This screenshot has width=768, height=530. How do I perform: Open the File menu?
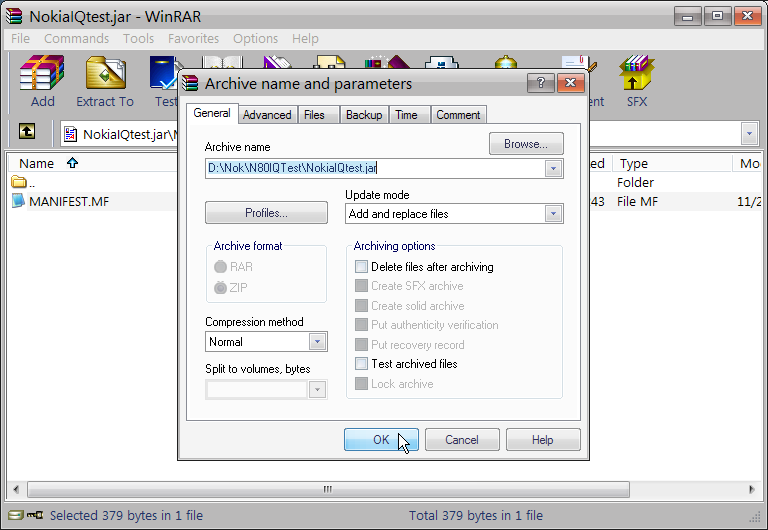pos(21,38)
